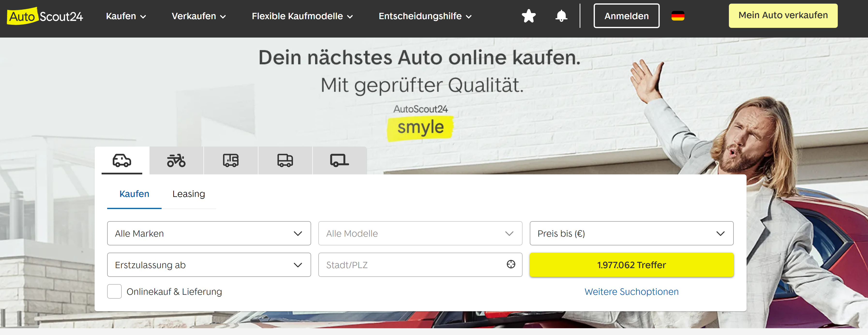Click the Anmelden button
Viewport: 868px width, 335px height.
[626, 16]
